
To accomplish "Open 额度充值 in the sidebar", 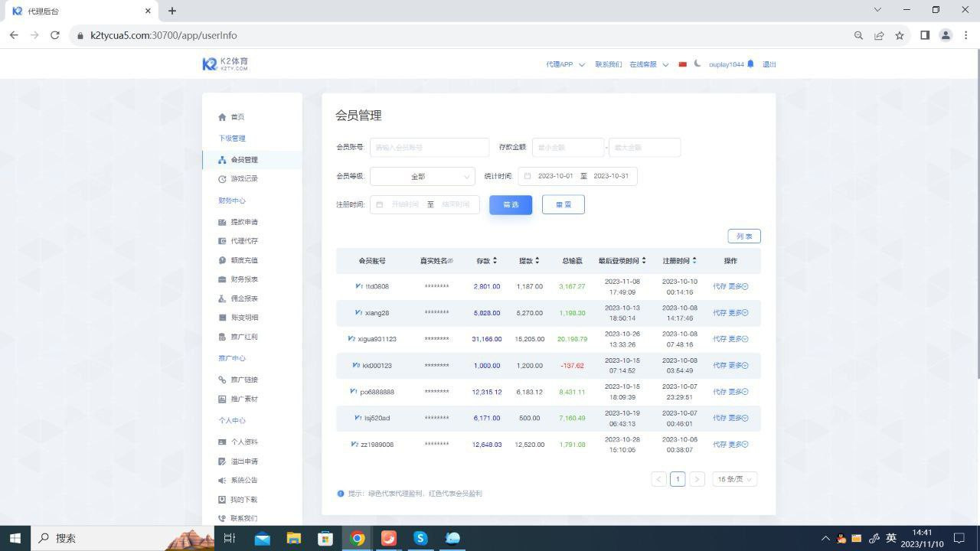I will coord(244,260).
